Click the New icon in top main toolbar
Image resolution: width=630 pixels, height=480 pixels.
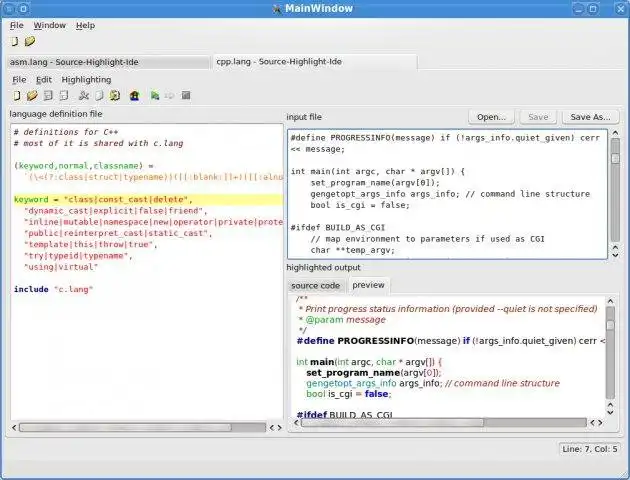pyautogui.click(x=15, y=41)
